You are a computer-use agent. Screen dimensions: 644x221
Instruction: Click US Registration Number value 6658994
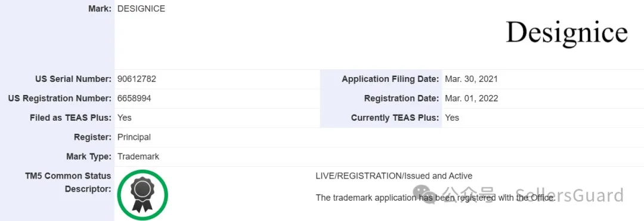[x=134, y=99]
